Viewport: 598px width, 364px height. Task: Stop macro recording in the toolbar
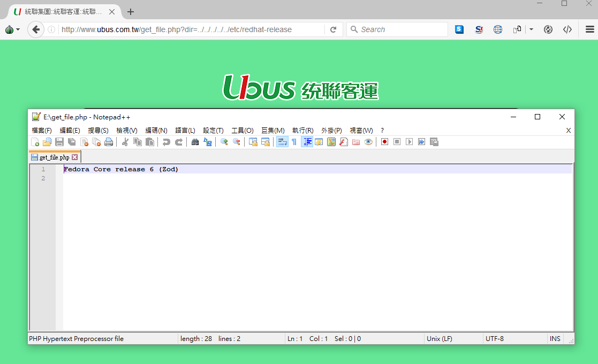tap(397, 142)
